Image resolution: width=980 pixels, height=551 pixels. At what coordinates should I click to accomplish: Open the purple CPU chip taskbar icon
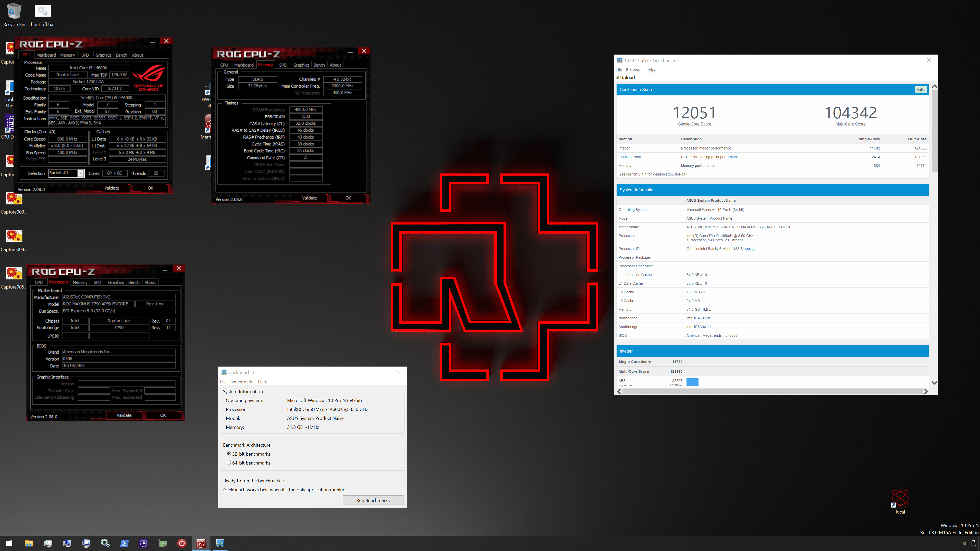143,543
